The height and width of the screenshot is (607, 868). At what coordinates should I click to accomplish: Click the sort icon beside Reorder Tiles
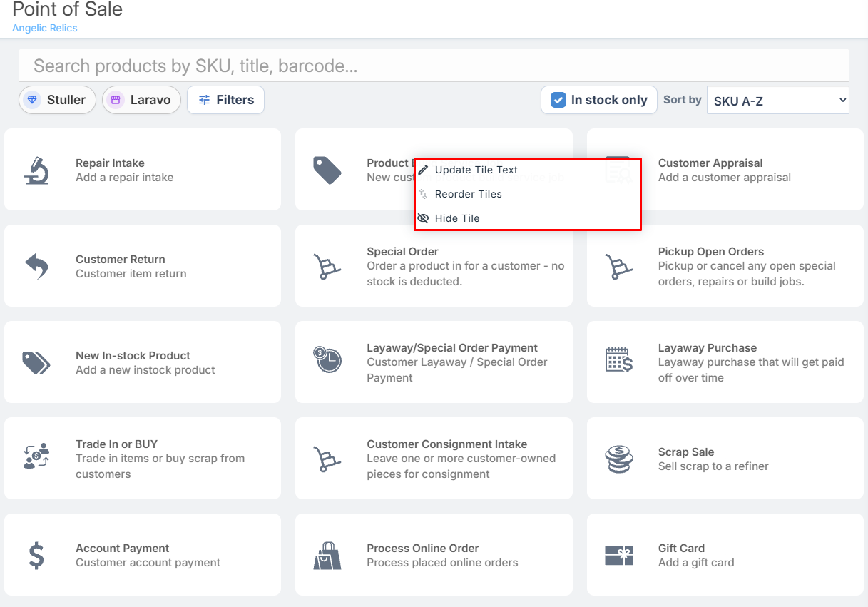pos(423,194)
